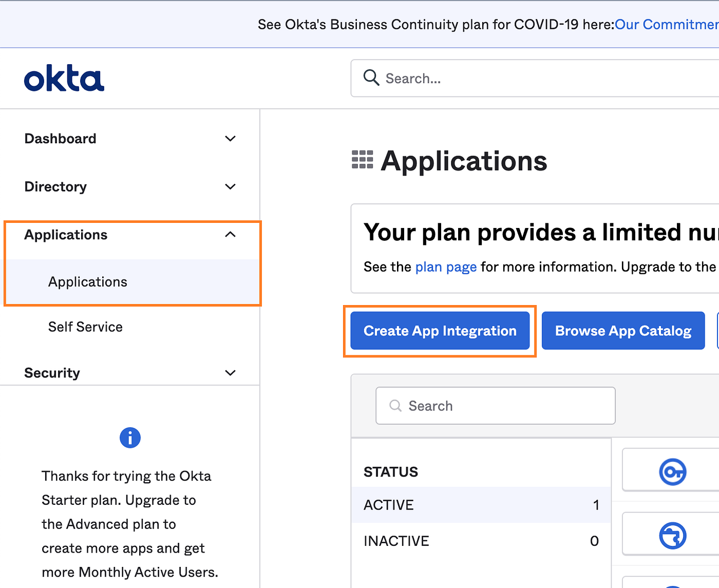Focus the top Search... field

click(535, 78)
